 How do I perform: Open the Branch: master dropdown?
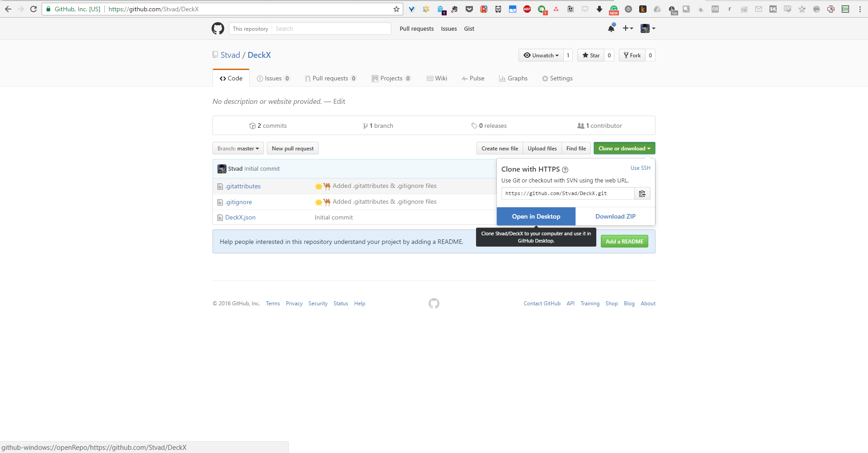(x=238, y=148)
